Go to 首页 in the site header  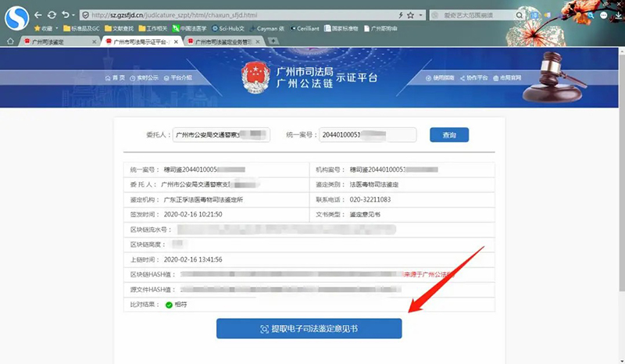click(x=115, y=78)
